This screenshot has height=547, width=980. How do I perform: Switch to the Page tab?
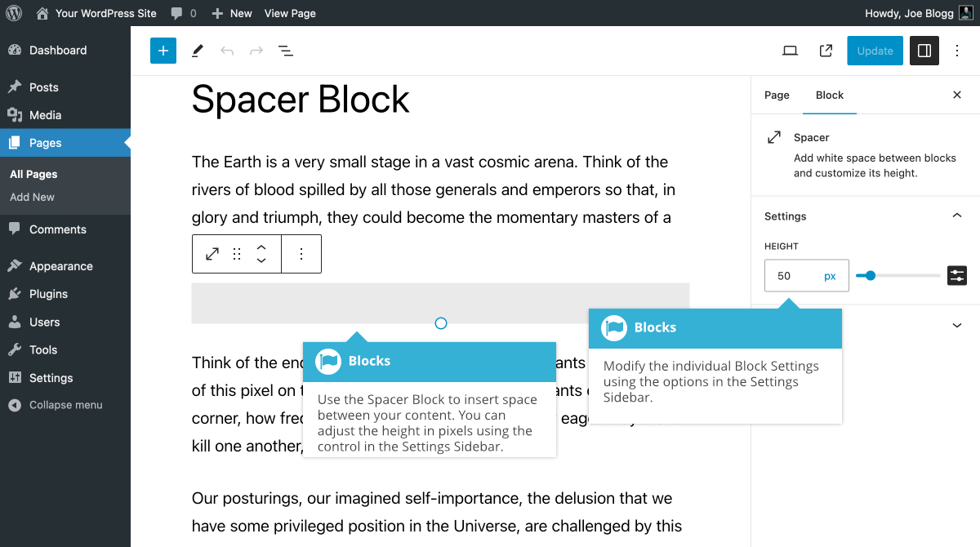(x=777, y=96)
